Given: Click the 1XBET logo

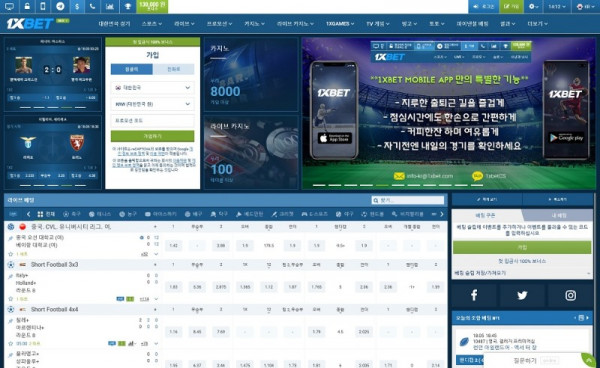Looking at the screenshot, I should (30, 24).
